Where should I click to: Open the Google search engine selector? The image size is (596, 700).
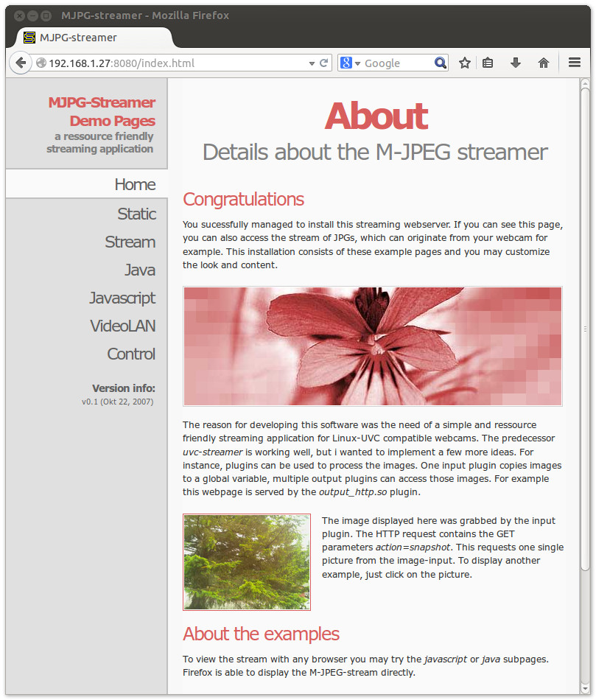tap(350, 63)
